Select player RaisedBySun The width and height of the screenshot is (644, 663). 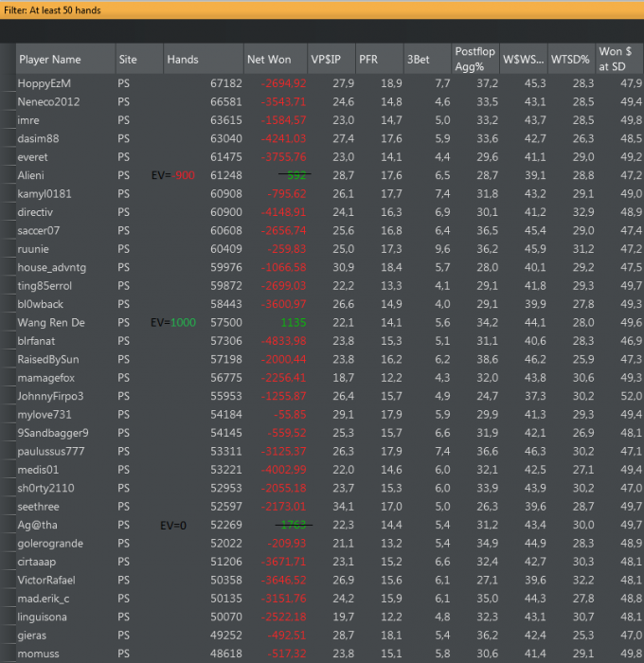48,359
